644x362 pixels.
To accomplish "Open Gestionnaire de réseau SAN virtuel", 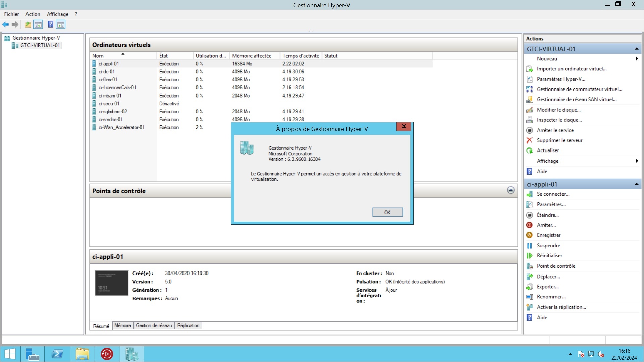I will click(577, 99).
